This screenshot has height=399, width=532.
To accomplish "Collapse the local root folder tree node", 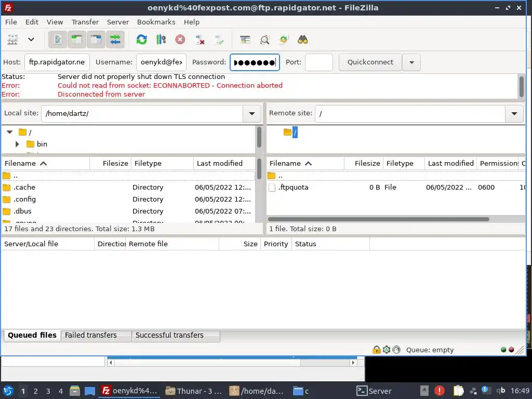I will 9,132.
